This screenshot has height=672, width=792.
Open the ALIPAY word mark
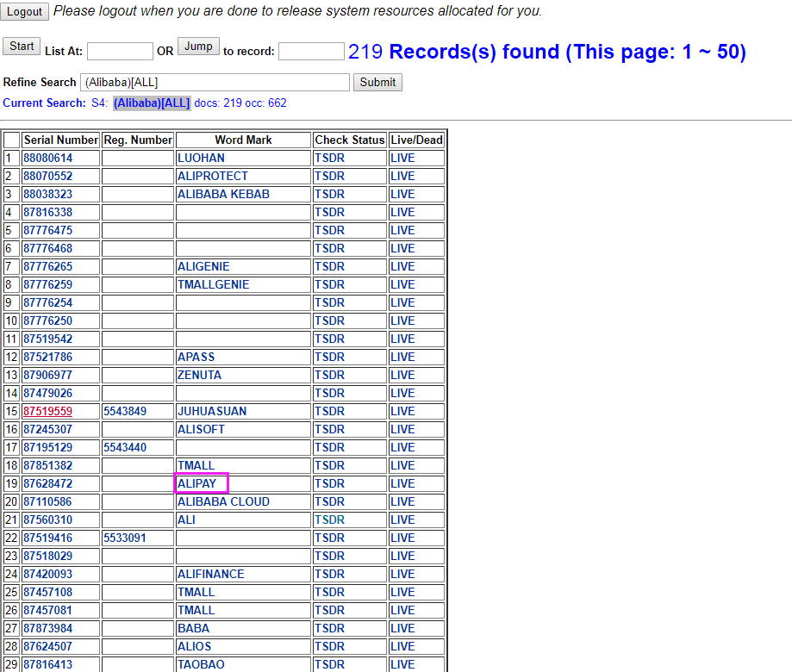click(197, 483)
